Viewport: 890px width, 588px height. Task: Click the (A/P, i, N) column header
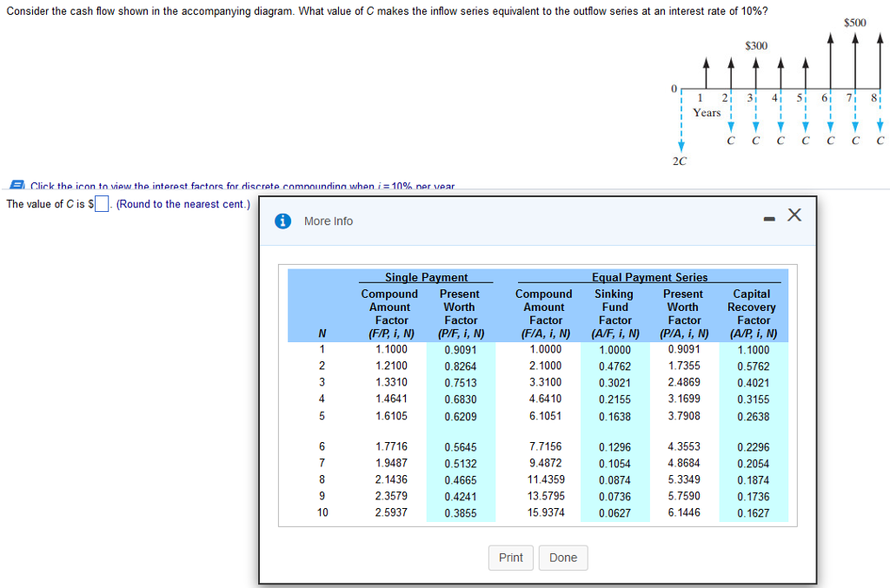click(754, 334)
